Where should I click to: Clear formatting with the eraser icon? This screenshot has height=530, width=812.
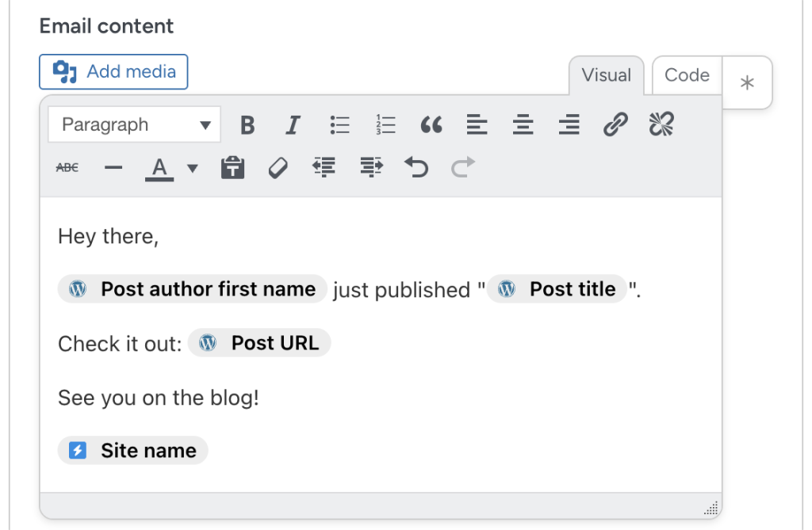click(278, 167)
